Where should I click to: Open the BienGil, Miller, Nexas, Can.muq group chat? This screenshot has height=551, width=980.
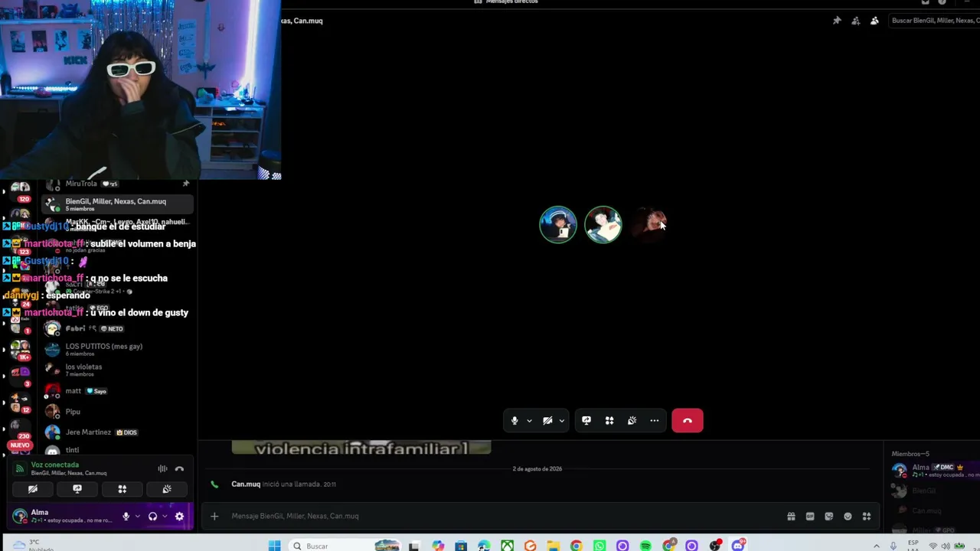[116, 204]
